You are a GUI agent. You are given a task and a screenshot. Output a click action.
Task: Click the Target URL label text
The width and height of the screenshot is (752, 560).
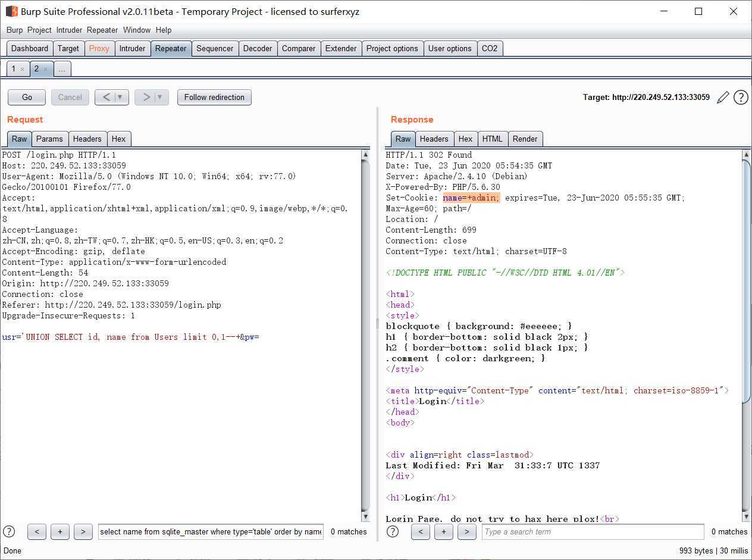646,97
